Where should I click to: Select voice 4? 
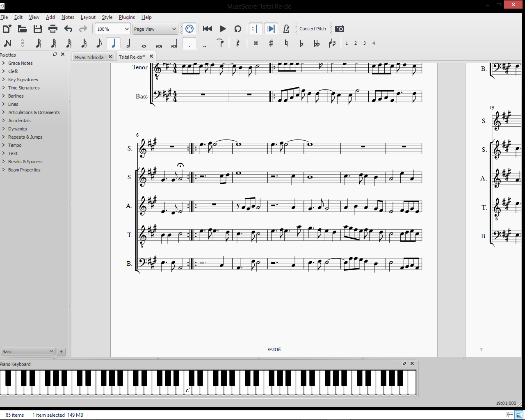(x=374, y=43)
